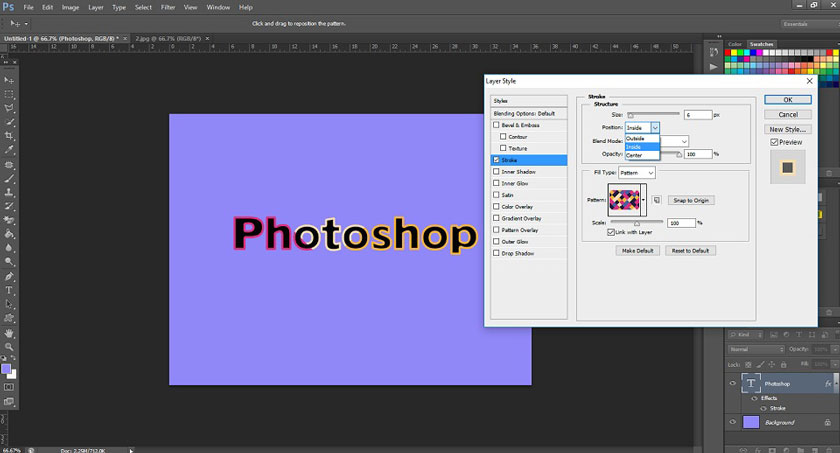Enable Bevel & Emboss checkbox

click(496, 125)
